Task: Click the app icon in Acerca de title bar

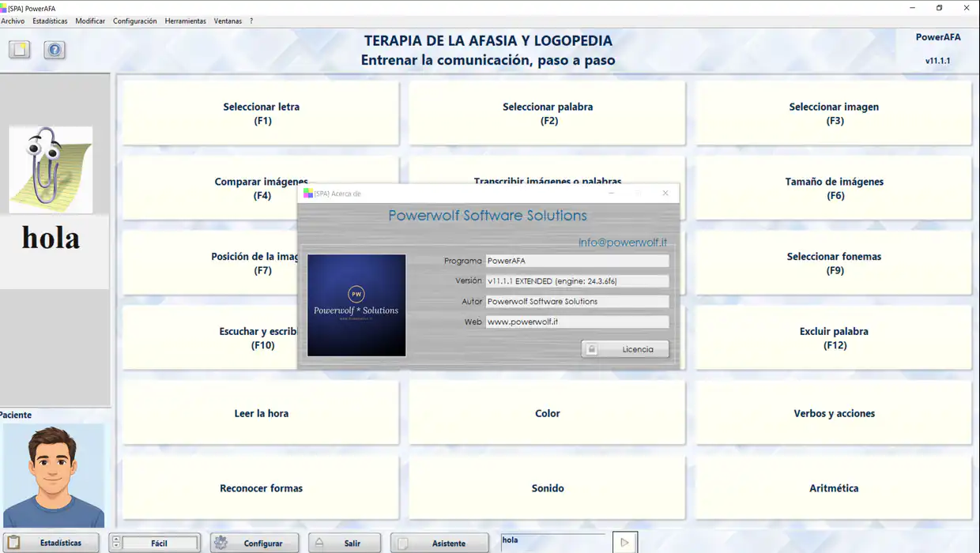Action: coord(308,194)
